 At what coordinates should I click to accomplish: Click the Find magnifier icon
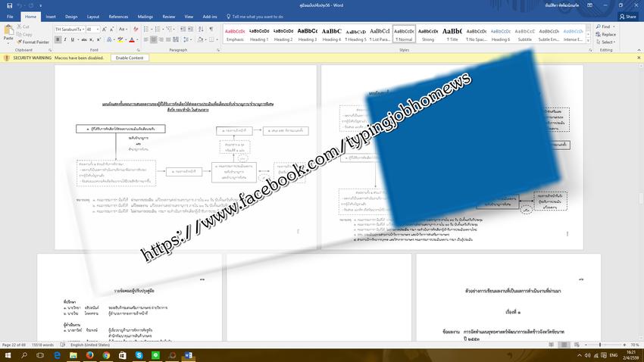(599, 27)
